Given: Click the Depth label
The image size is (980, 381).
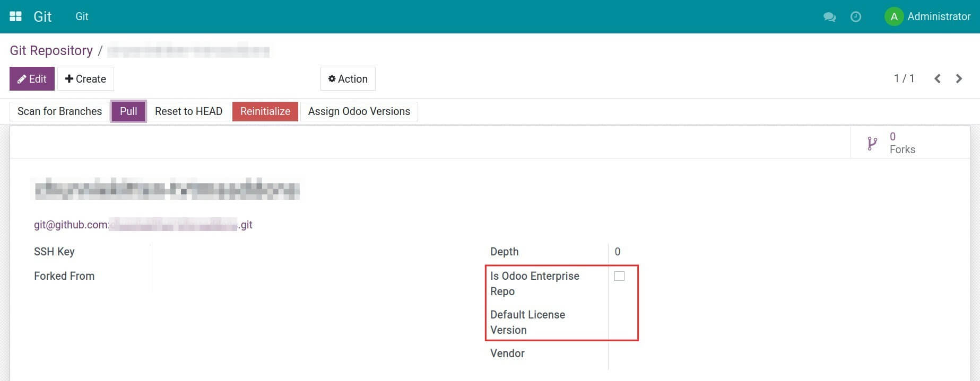Looking at the screenshot, I should point(504,252).
